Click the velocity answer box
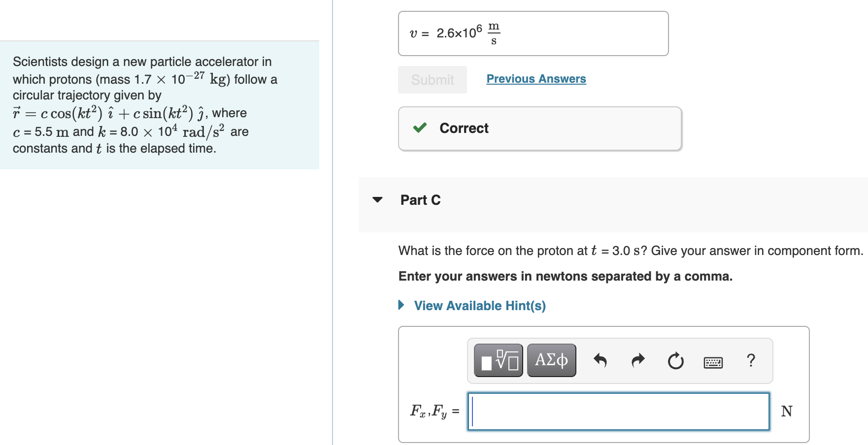This screenshot has width=868, height=445. pyautogui.click(x=533, y=33)
